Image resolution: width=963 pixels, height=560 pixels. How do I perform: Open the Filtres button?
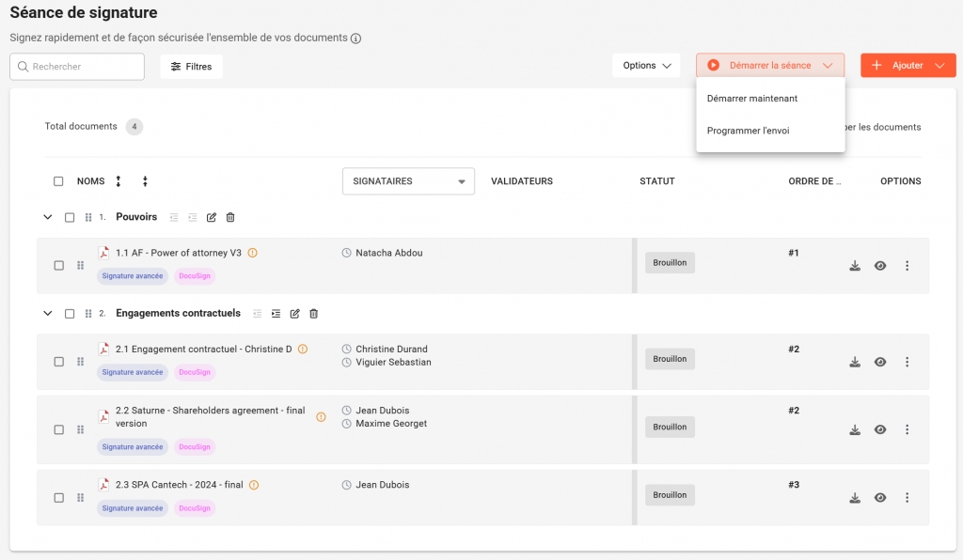tap(192, 67)
